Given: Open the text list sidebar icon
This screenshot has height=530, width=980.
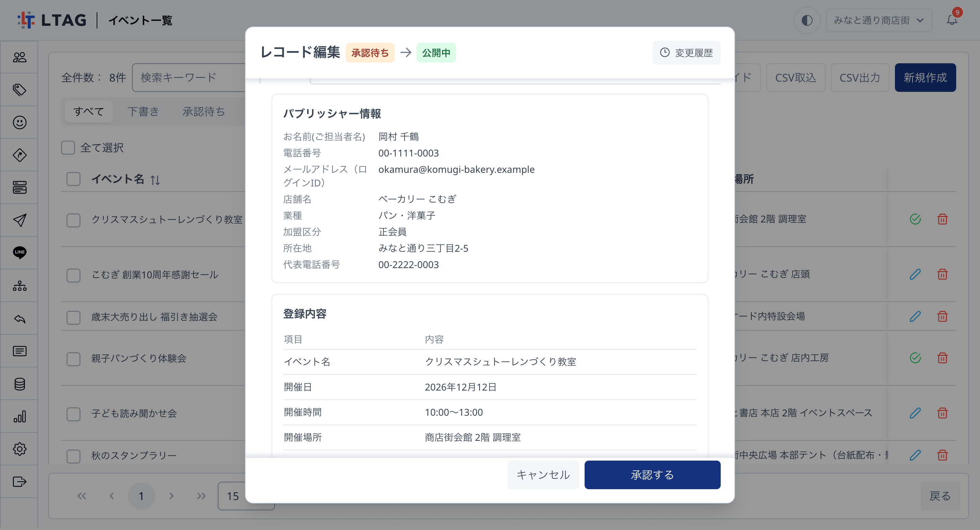Looking at the screenshot, I should coord(19,351).
